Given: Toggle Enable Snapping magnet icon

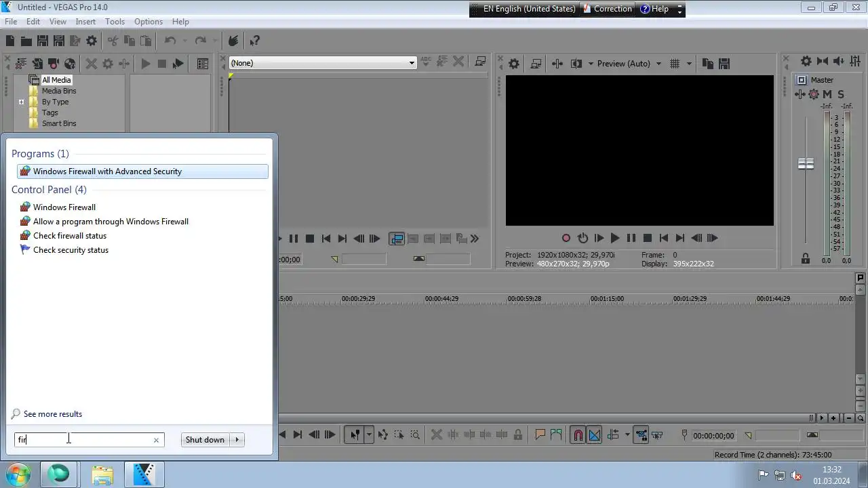Looking at the screenshot, I should pyautogui.click(x=578, y=435).
